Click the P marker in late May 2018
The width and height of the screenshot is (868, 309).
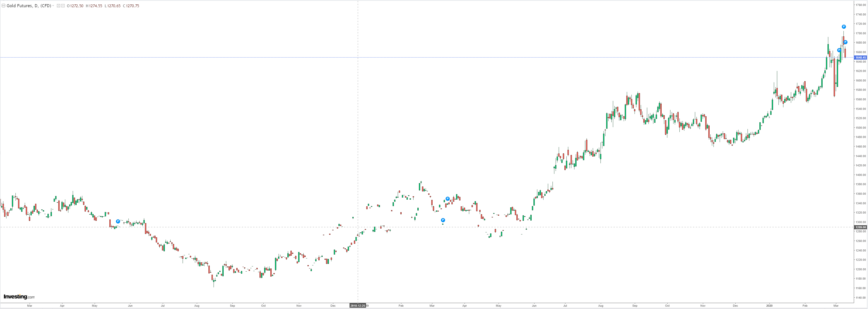tap(118, 221)
